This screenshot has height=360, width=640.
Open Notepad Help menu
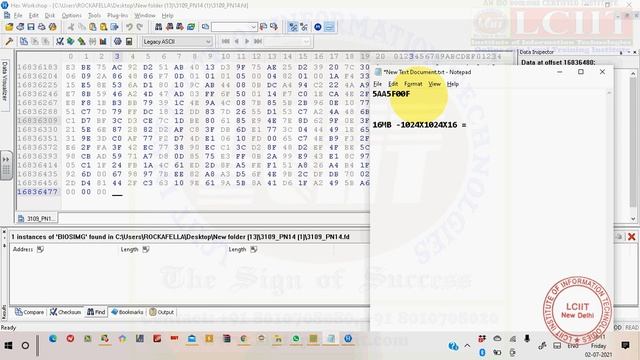pos(453,84)
